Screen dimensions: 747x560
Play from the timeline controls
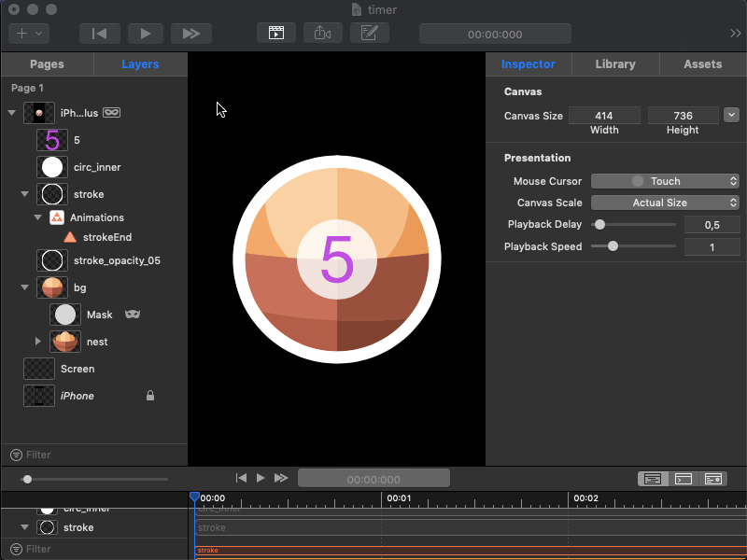pyautogui.click(x=261, y=478)
